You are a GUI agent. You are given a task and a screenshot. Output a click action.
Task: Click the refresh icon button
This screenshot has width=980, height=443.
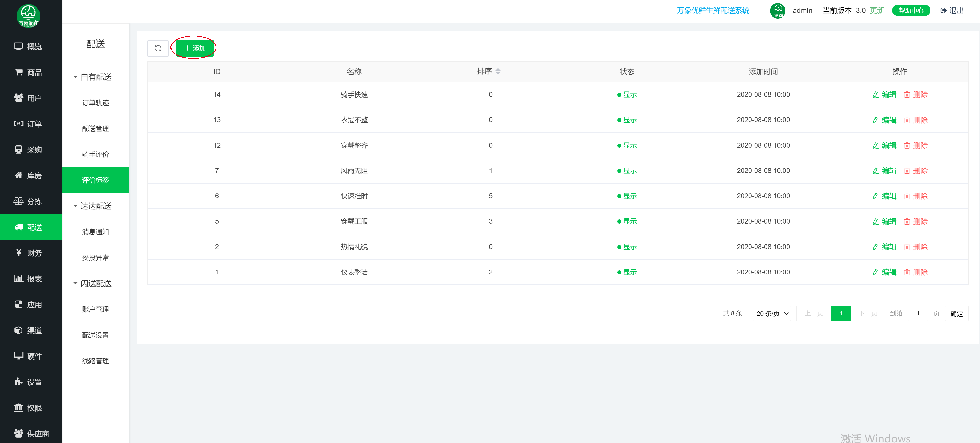click(x=158, y=48)
